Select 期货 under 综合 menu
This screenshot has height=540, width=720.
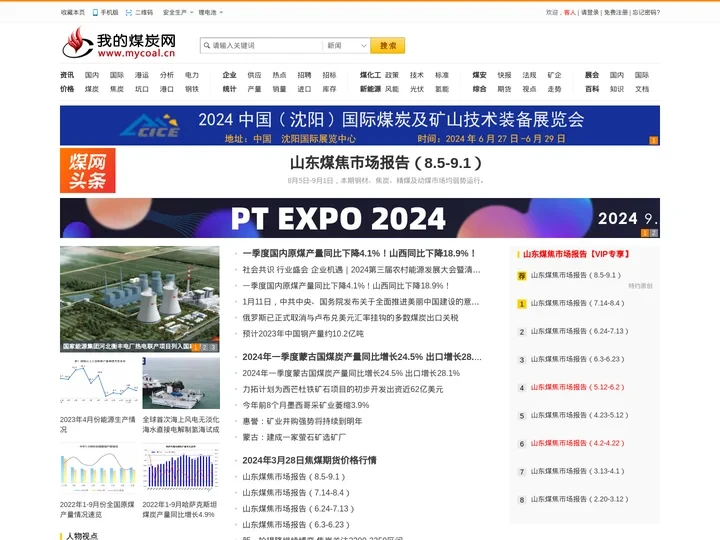tap(504, 89)
